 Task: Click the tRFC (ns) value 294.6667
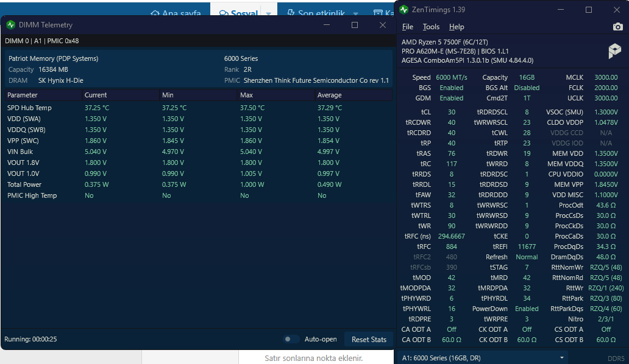451,236
